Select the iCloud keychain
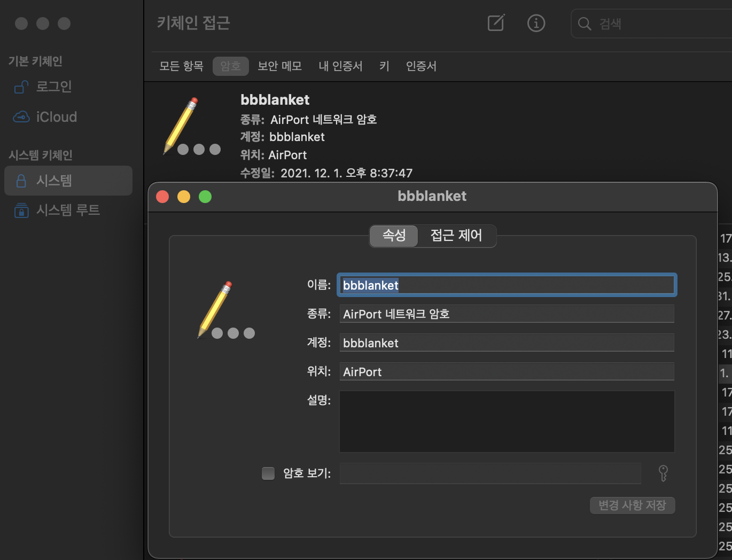This screenshot has height=560, width=732. point(68,117)
